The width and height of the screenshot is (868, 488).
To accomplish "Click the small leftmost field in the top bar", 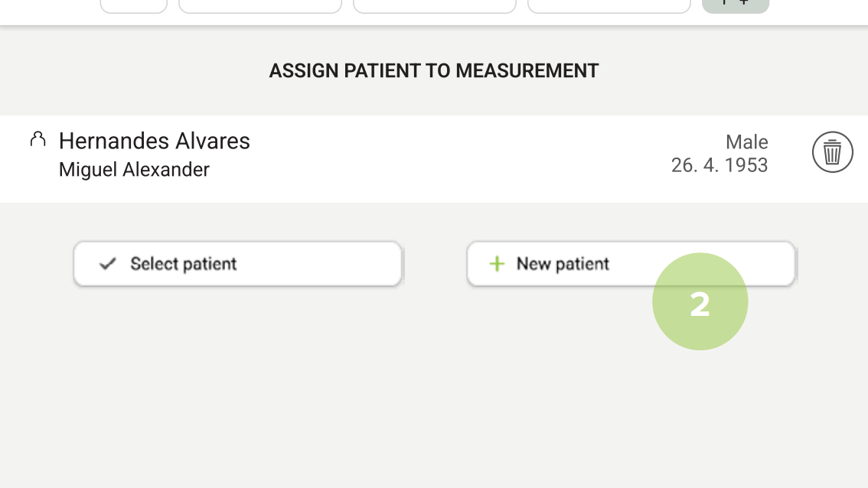I will (x=134, y=4).
